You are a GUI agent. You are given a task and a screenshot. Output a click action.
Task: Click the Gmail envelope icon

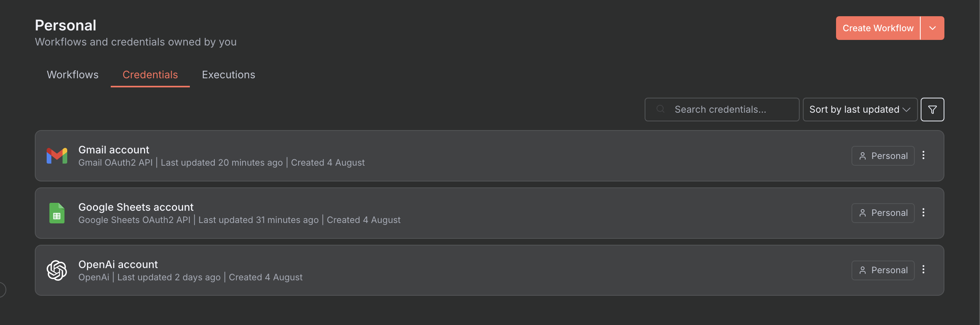coord(57,156)
